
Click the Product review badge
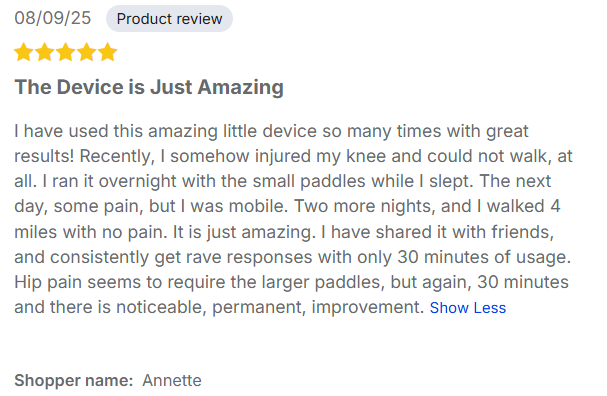pos(169,19)
